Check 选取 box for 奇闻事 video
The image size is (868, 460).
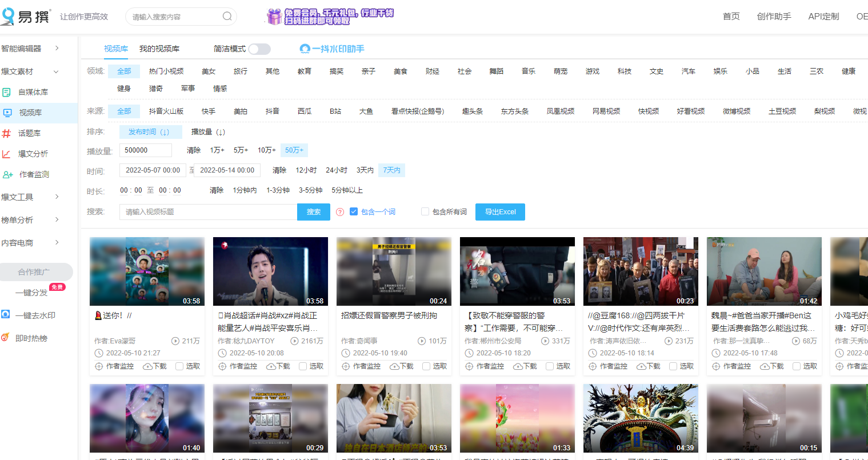[426, 366]
